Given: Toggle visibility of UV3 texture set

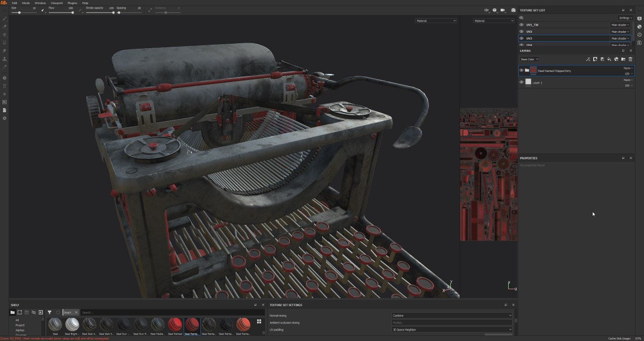Looking at the screenshot, I should (522, 38).
